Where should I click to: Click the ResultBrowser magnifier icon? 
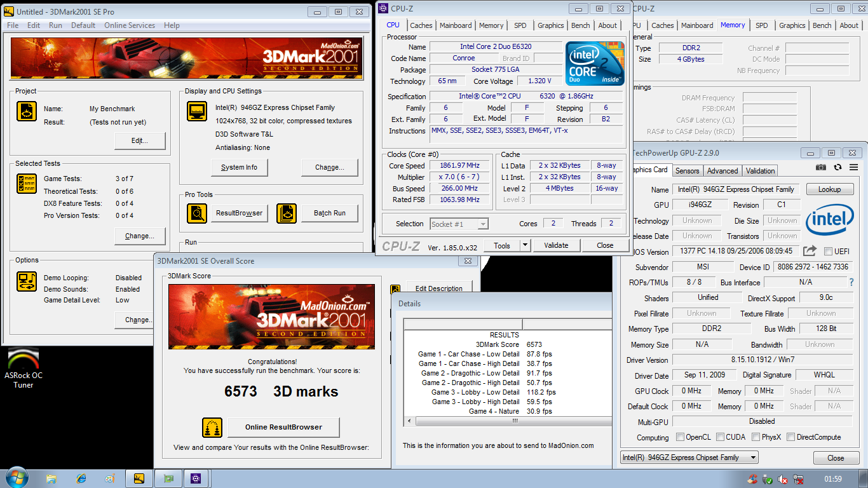click(x=197, y=213)
